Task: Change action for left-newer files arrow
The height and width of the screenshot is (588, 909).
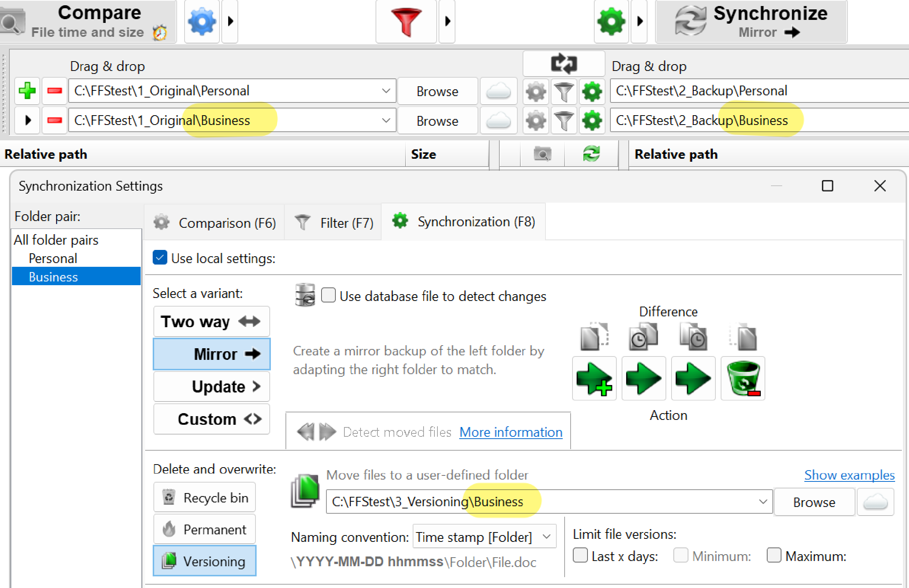Action: click(644, 378)
